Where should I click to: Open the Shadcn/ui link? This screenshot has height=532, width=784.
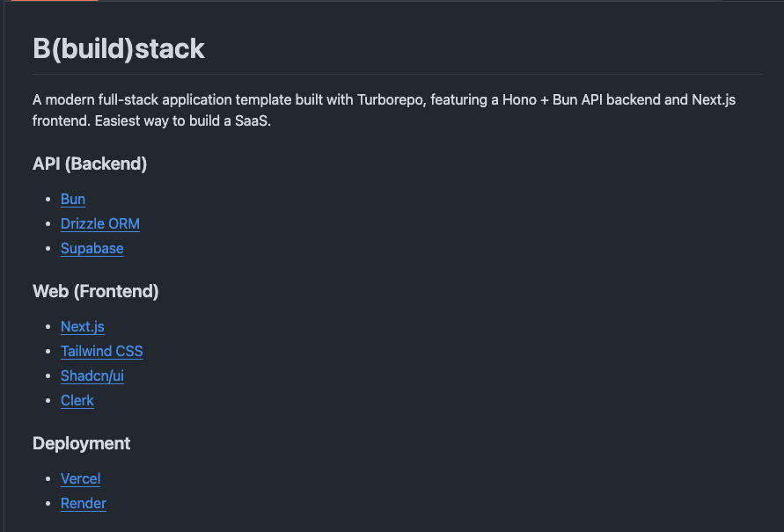point(92,375)
